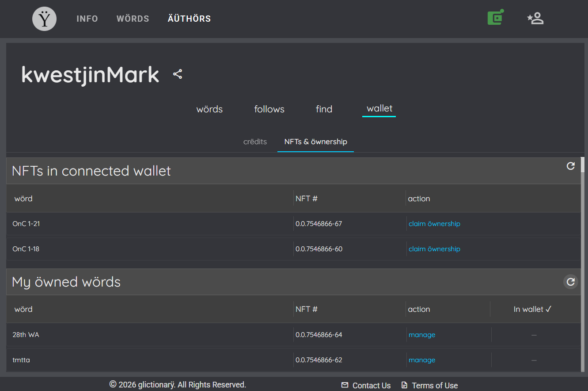
Task: Click the vertical scrollbar thumb
Action: click(x=583, y=165)
